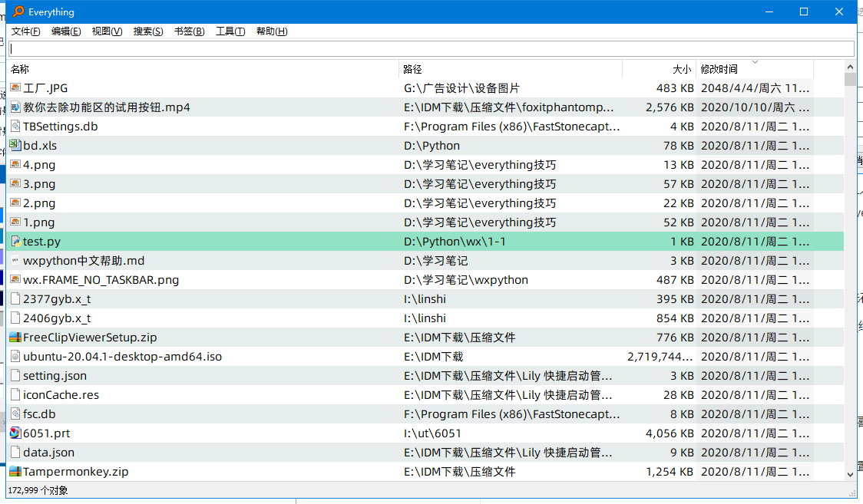
Task: Click the Excel icon beside bd.xls
Action: point(16,145)
